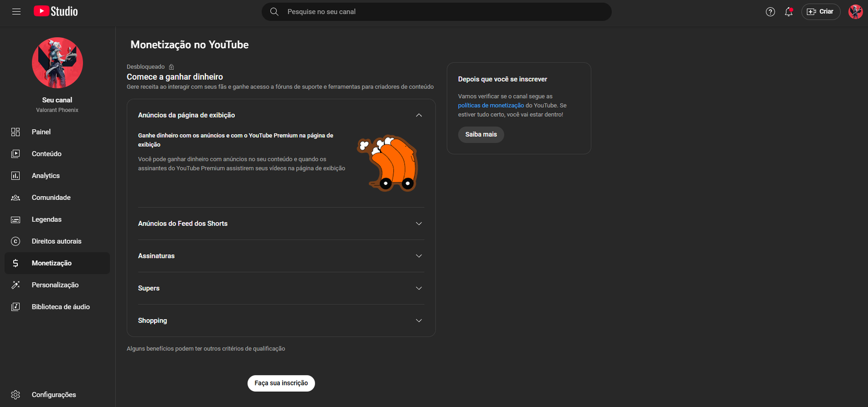Screen dimensions: 868x407
Task: Click the Personalização magic wand icon
Action: [x=16, y=285]
